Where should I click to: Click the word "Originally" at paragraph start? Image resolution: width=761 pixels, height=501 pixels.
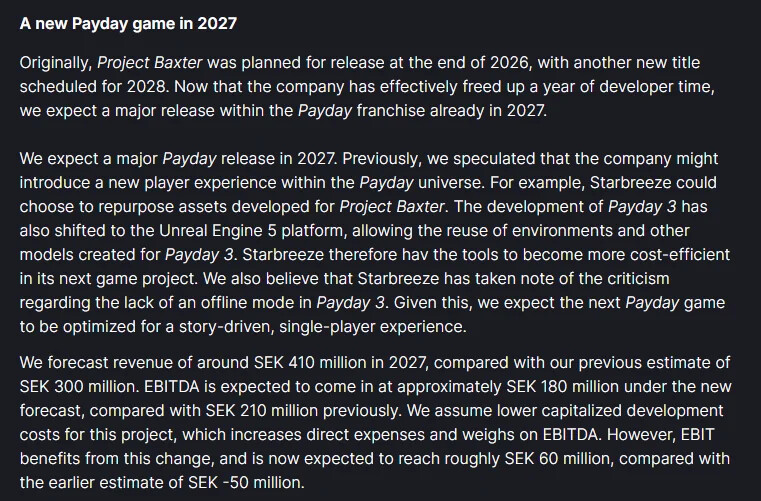(56, 63)
